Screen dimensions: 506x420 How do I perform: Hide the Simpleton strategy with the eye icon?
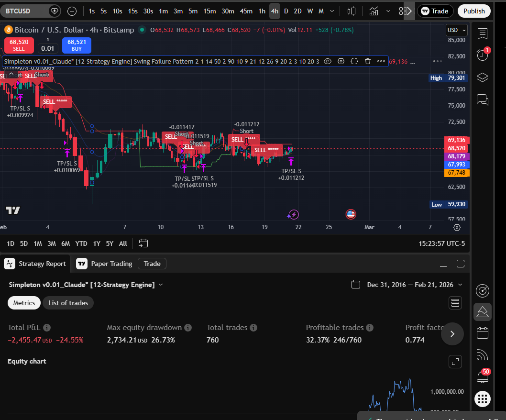[x=327, y=61]
